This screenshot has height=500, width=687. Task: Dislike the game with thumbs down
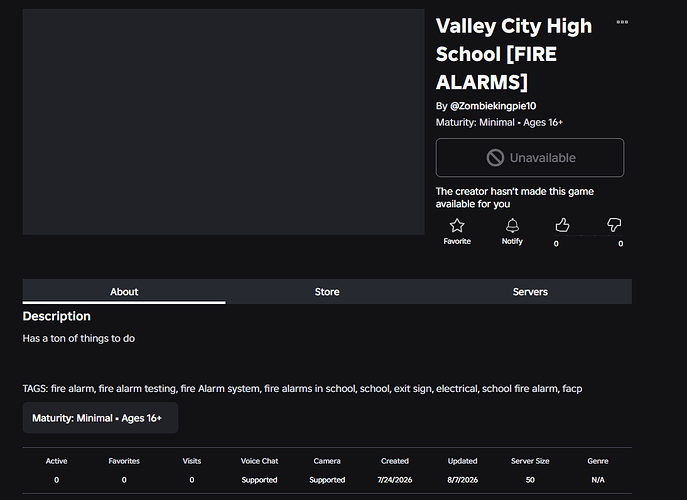coord(614,225)
